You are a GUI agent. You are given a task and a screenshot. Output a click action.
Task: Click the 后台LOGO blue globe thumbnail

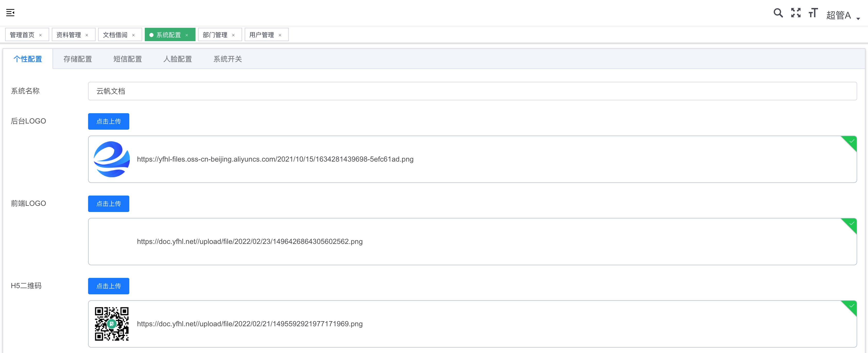tap(112, 159)
